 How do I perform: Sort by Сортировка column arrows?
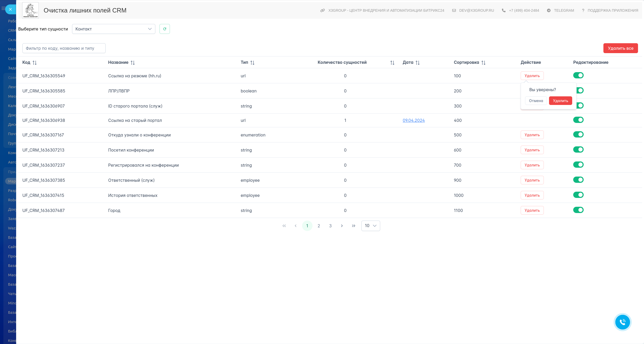point(483,62)
